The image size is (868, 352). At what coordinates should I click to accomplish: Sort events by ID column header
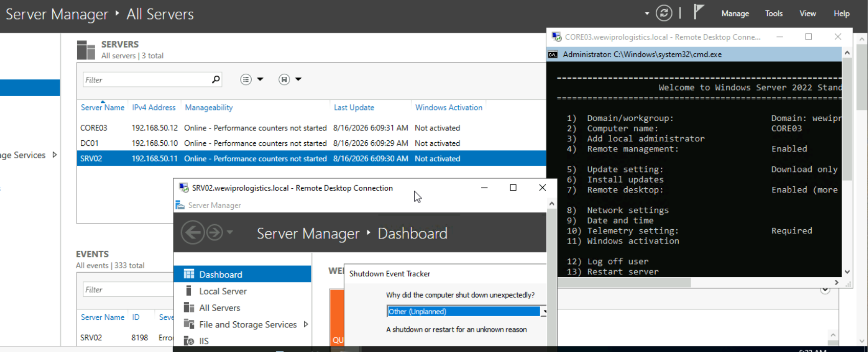(x=136, y=317)
